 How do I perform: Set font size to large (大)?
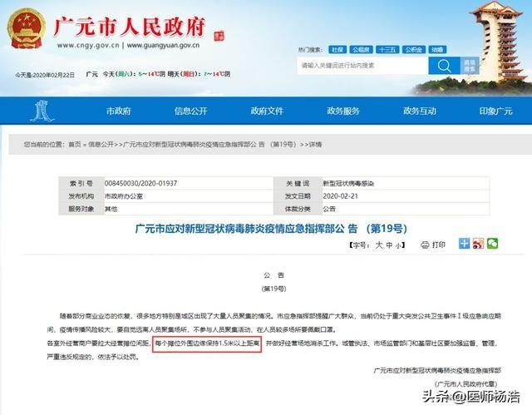coord(379,246)
